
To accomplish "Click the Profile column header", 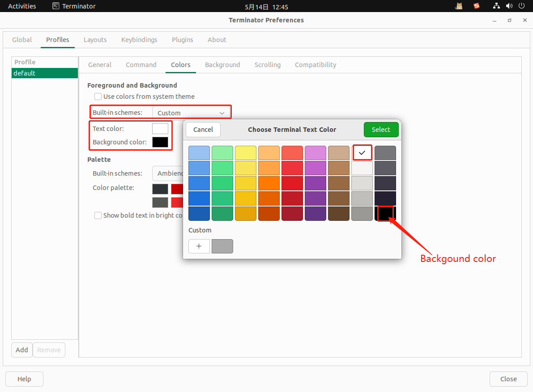I will pos(45,62).
